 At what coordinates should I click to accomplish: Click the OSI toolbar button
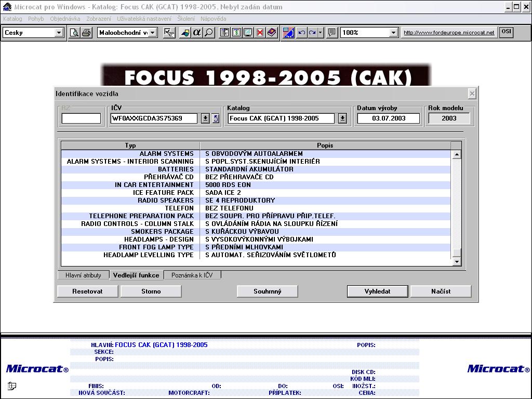click(x=506, y=32)
